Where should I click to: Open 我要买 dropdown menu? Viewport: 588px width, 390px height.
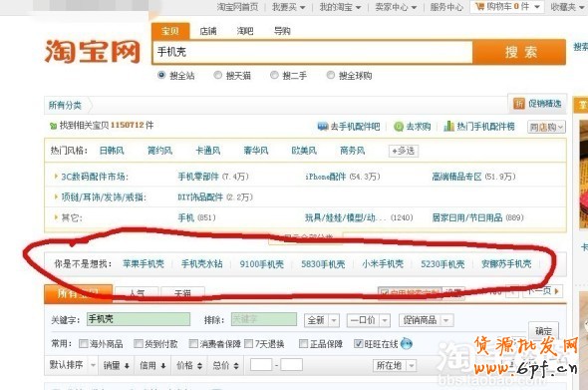(x=288, y=7)
